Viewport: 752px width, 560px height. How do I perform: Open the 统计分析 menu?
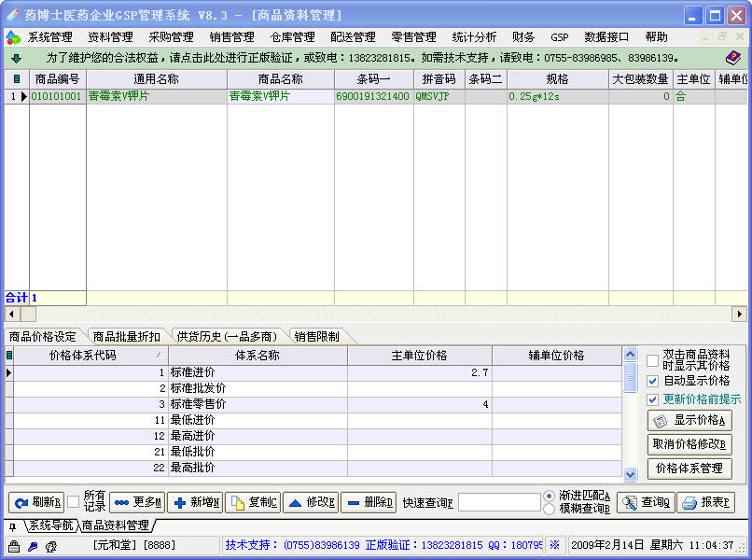coord(474,37)
